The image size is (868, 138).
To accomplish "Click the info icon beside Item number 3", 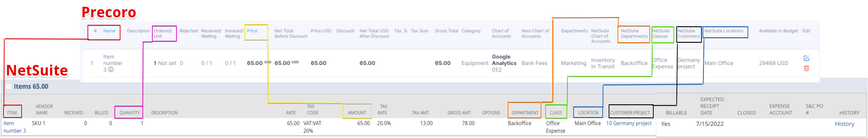I will click(111, 70).
